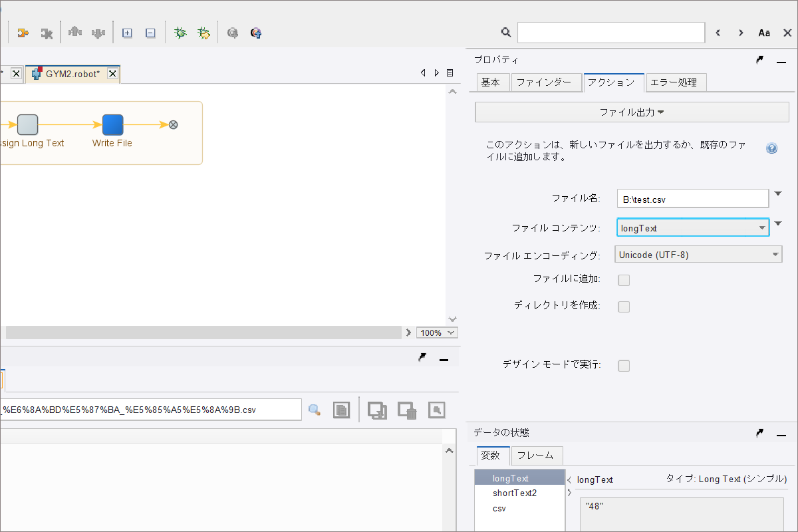The height and width of the screenshot is (532, 798).
Task: Select the shortText2 variable
Action: [x=519, y=493]
